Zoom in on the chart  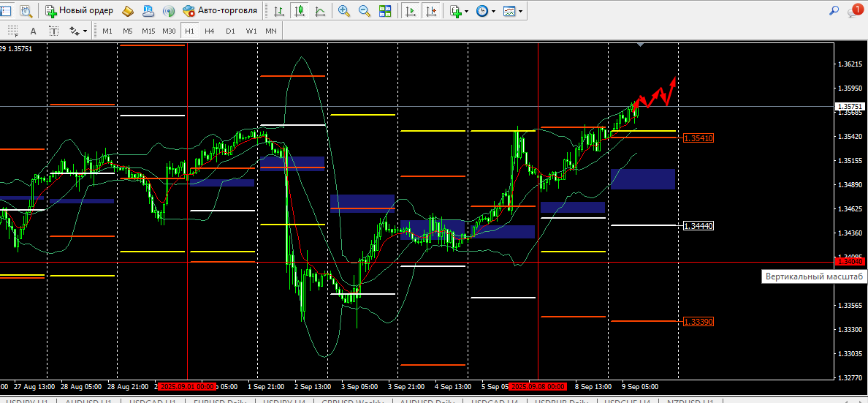click(x=344, y=10)
